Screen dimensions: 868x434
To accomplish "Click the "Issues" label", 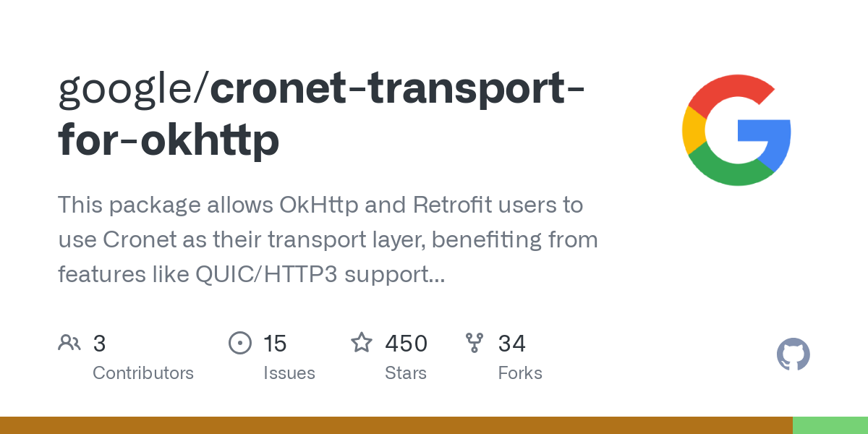I will pyautogui.click(x=289, y=373).
